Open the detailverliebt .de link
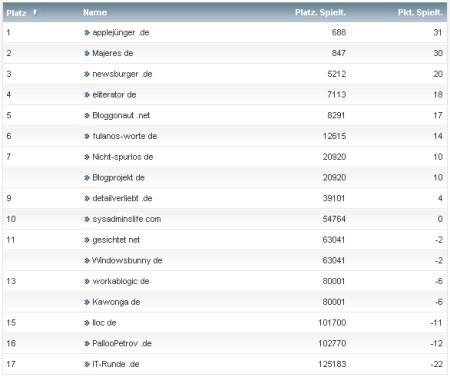 coord(122,198)
